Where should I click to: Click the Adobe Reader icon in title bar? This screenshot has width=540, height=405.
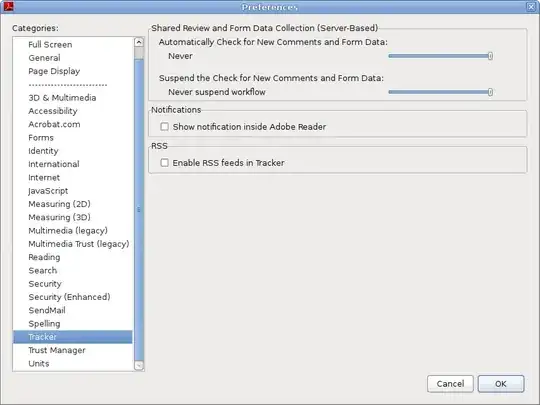[x=8, y=6]
